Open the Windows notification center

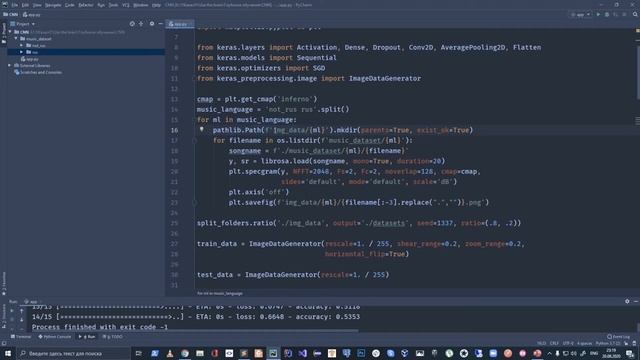[x=630, y=353]
